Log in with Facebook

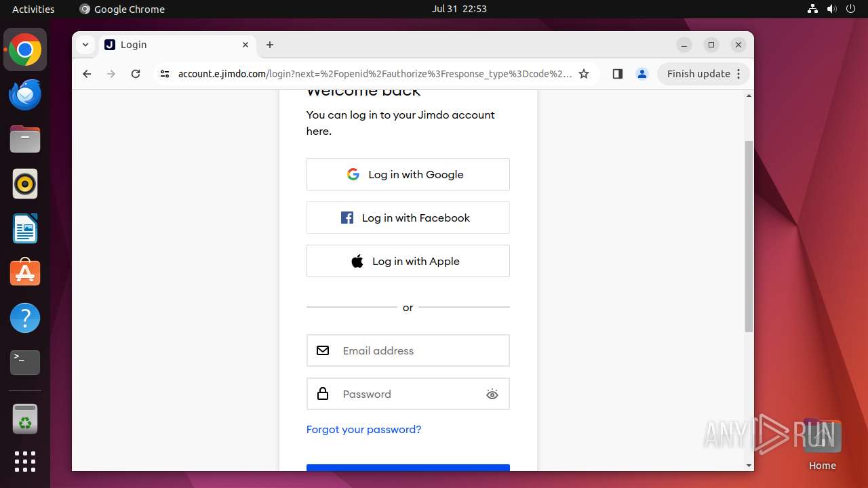[x=408, y=218]
